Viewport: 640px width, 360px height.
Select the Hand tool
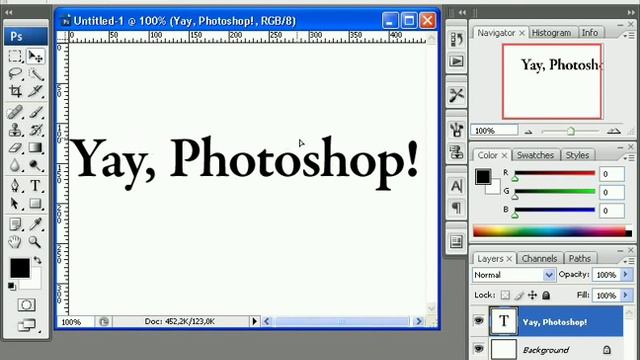15,242
